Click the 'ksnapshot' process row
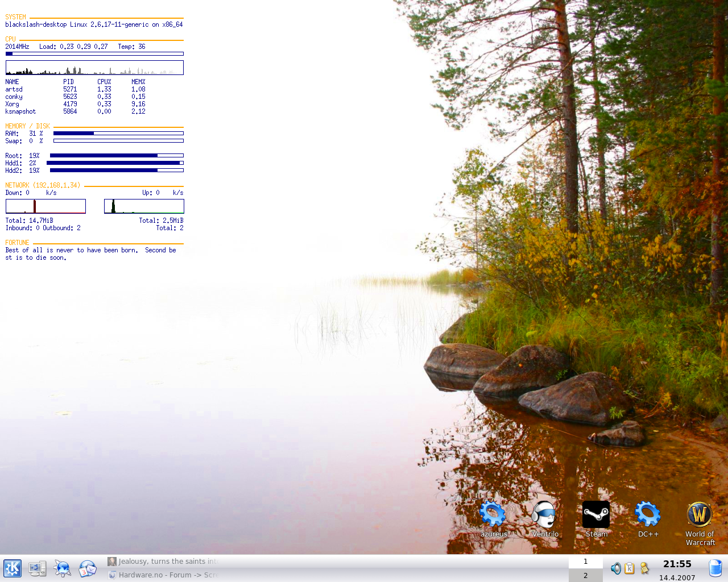The image size is (728, 582). click(75, 111)
